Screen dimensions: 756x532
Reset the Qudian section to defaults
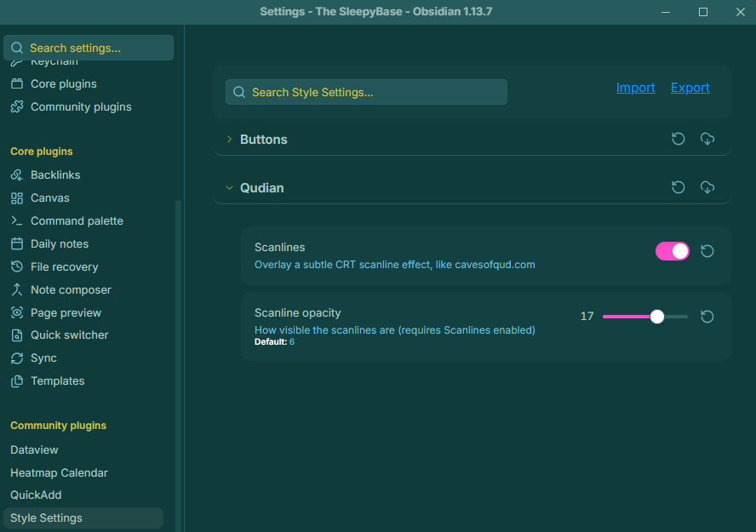(x=678, y=187)
